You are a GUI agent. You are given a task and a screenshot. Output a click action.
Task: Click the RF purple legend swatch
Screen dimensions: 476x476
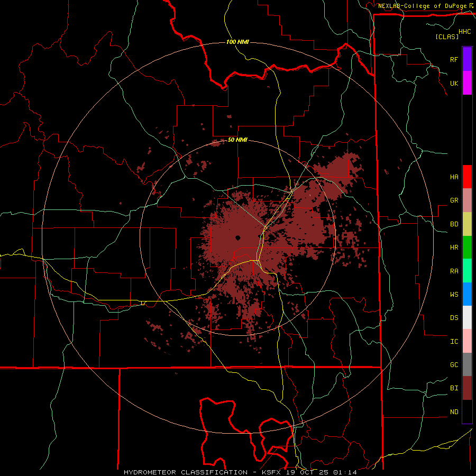tap(467, 59)
